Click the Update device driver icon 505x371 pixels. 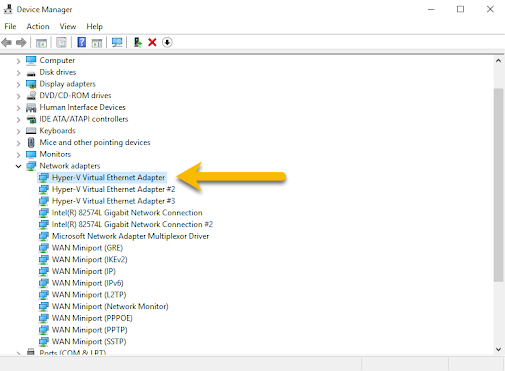click(138, 42)
